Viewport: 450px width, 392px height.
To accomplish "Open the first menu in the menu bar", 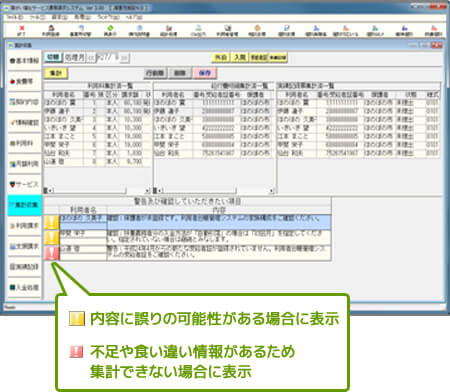I will click(15, 17).
